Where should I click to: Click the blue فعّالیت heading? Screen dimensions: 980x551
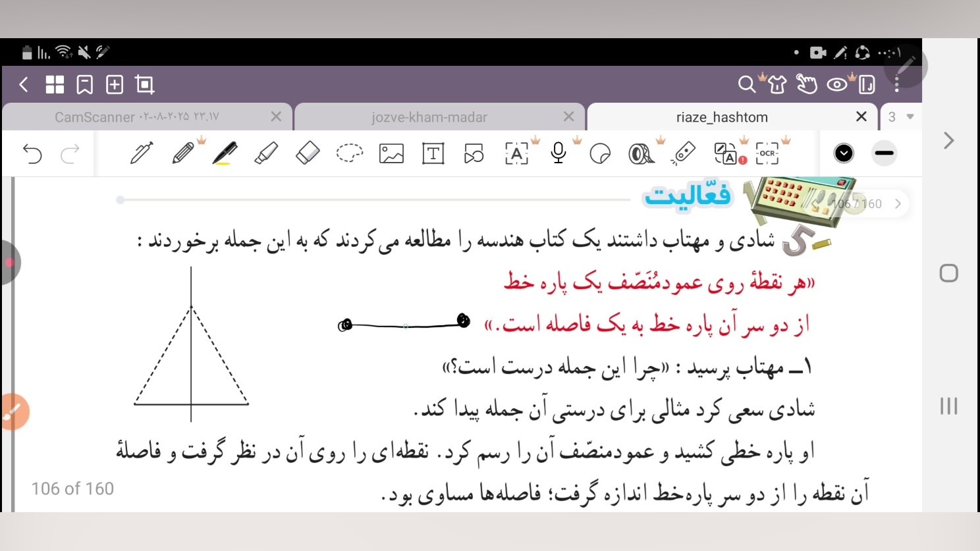tap(688, 196)
